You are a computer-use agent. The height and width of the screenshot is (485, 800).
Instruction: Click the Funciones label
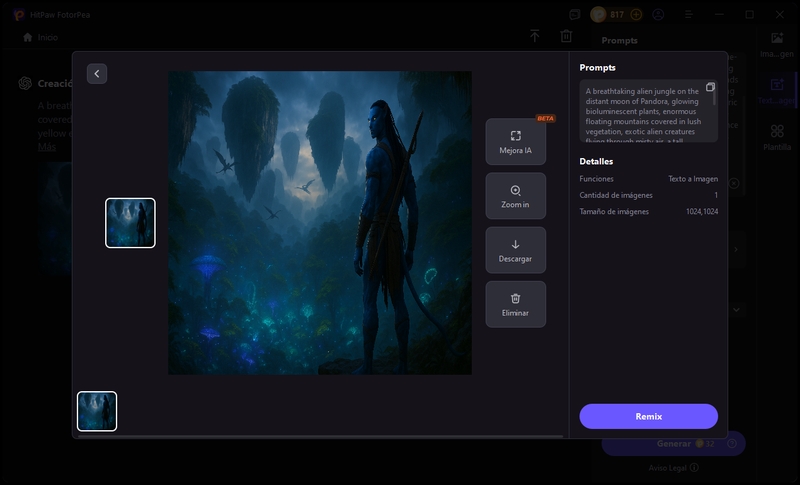click(596, 179)
